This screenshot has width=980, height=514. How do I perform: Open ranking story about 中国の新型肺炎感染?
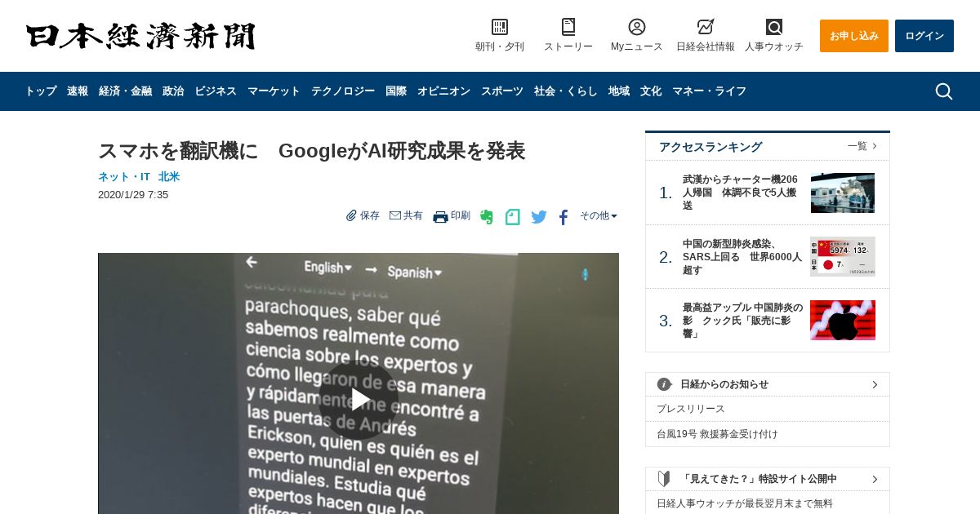(742, 257)
